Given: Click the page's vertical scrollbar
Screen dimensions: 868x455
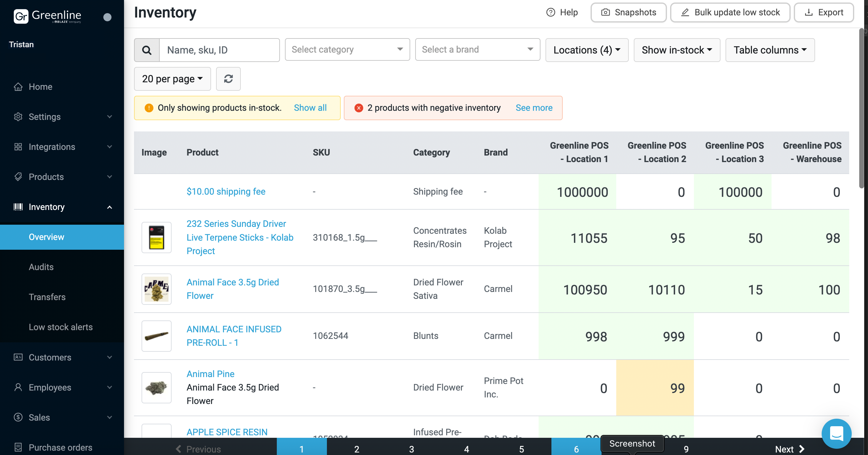Looking at the screenshot, I should point(862,108).
